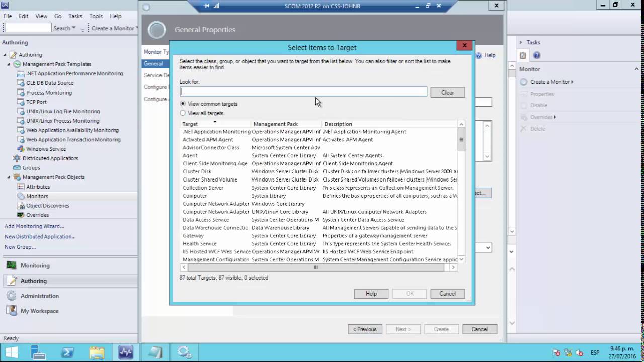Sort list by Target column header
This screenshot has height=362, width=644.
point(215,124)
